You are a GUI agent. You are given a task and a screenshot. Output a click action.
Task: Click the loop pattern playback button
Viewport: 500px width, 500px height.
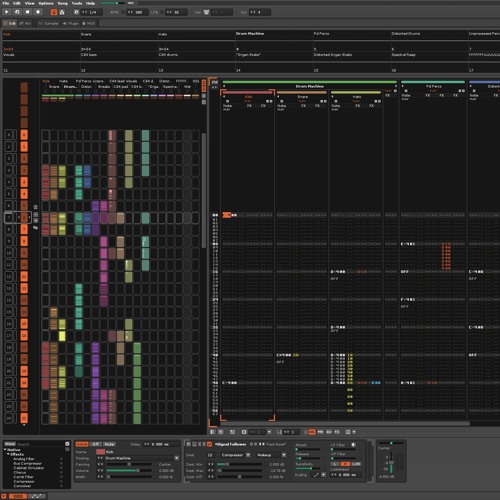pyautogui.click(x=17, y=12)
